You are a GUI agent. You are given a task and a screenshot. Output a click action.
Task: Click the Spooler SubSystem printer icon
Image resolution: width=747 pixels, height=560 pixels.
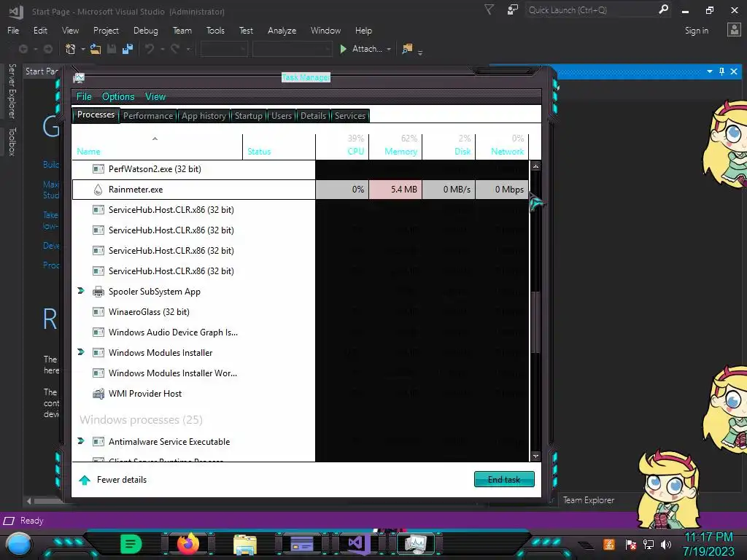(98, 292)
